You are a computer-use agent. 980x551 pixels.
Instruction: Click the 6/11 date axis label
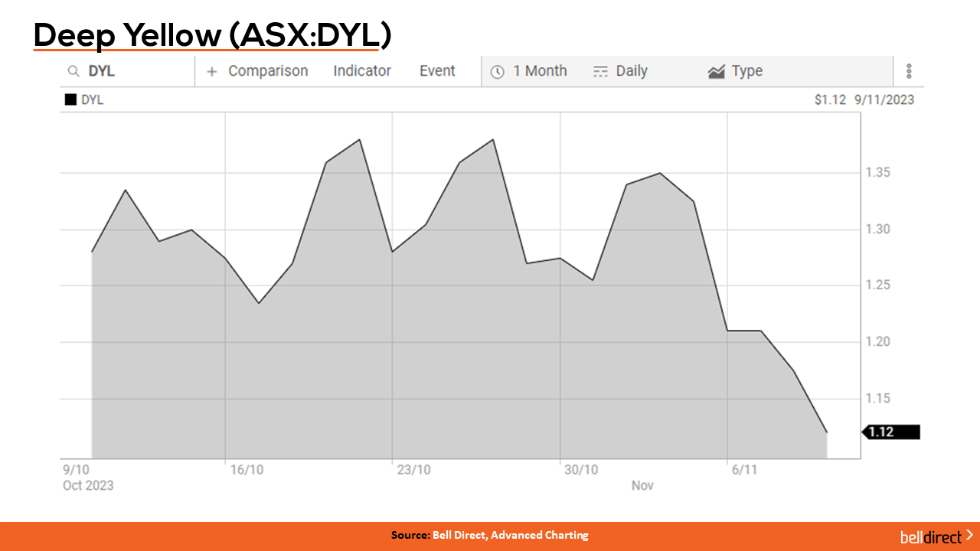(745, 470)
